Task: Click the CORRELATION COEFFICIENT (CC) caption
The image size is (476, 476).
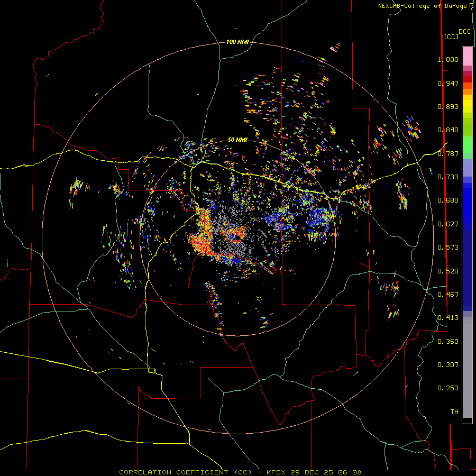Action: (186, 472)
